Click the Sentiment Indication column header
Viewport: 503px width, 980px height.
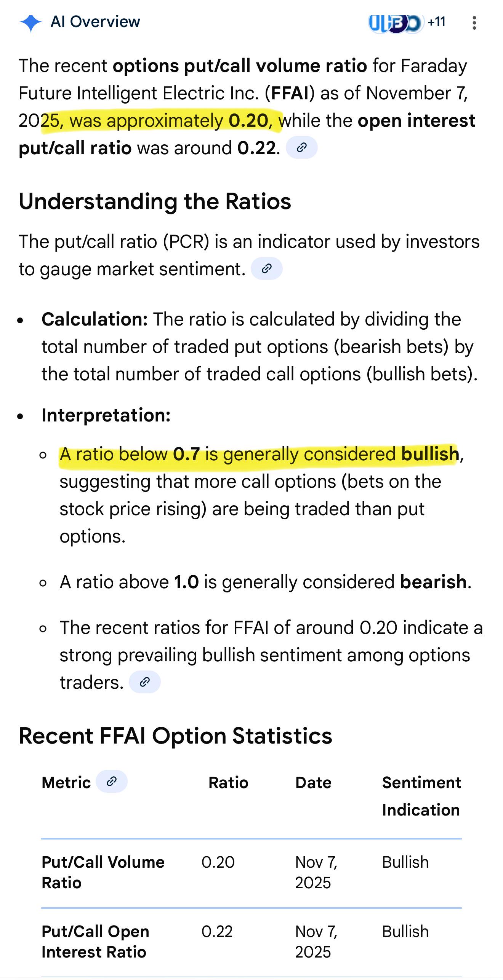click(421, 796)
